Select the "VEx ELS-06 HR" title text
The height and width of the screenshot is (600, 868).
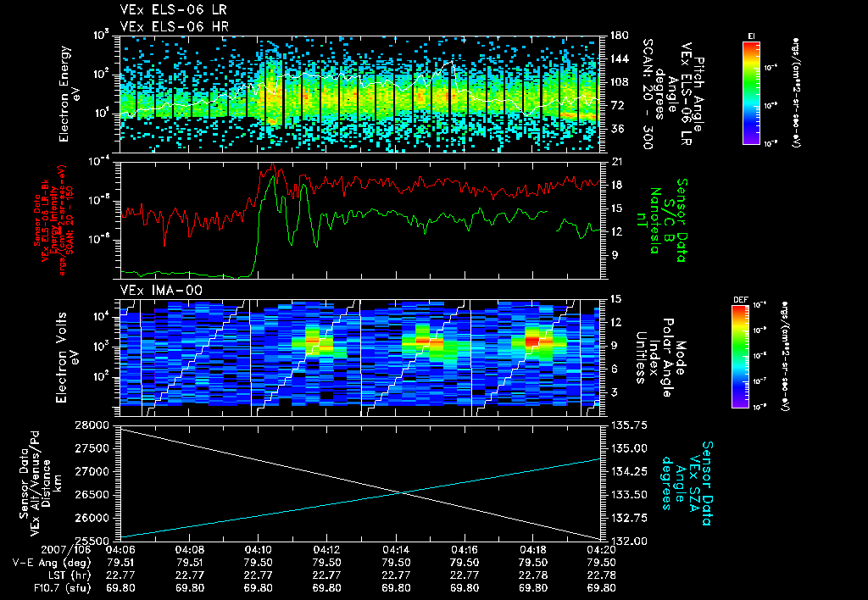pyautogui.click(x=175, y=26)
